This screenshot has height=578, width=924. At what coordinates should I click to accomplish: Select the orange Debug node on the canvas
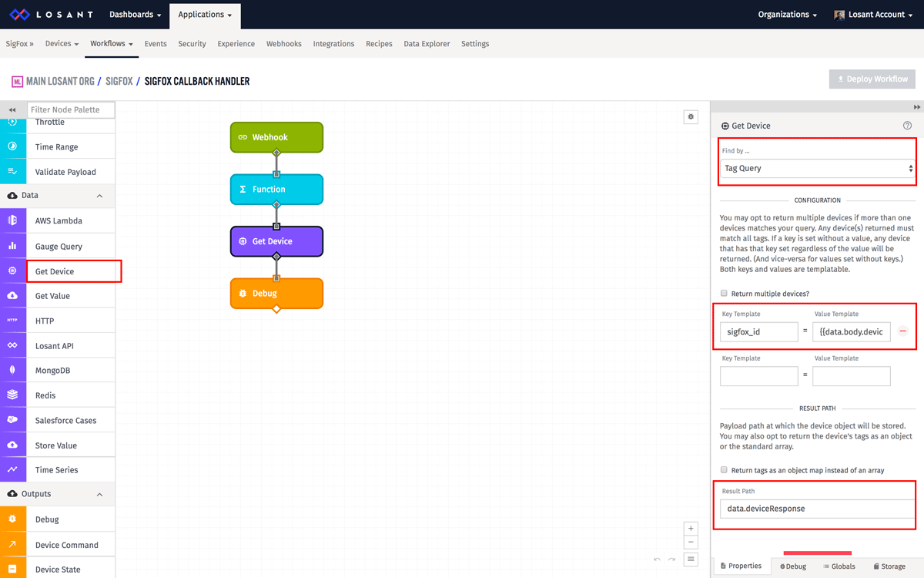click(276, 294)
